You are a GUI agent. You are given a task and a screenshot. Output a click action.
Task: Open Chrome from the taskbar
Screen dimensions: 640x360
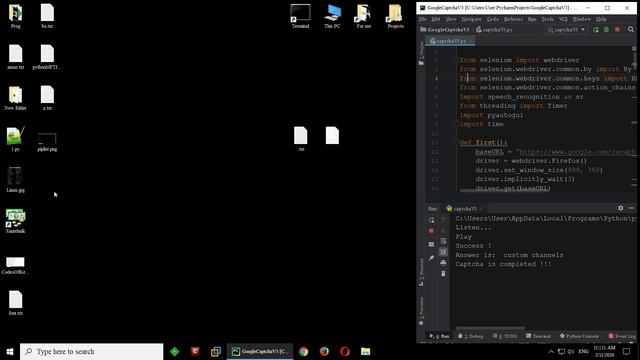point(303,351)
